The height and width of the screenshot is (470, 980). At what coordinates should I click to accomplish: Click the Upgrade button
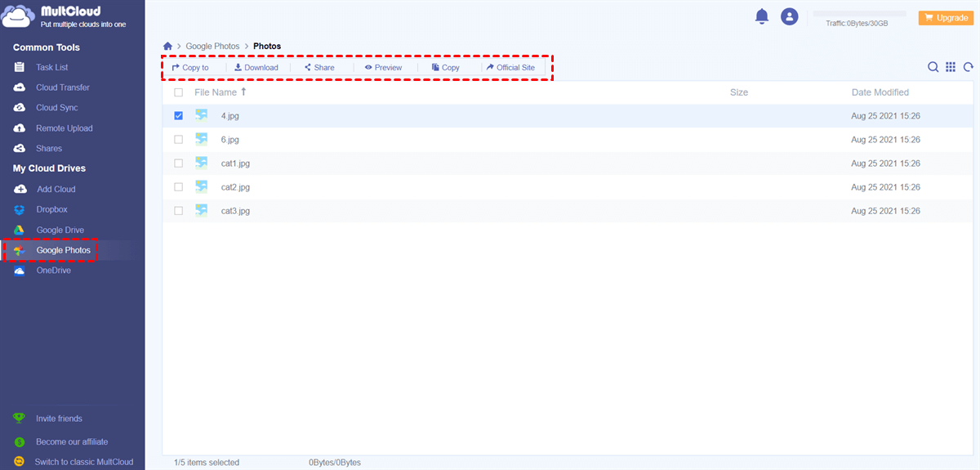tap(946, 17)
